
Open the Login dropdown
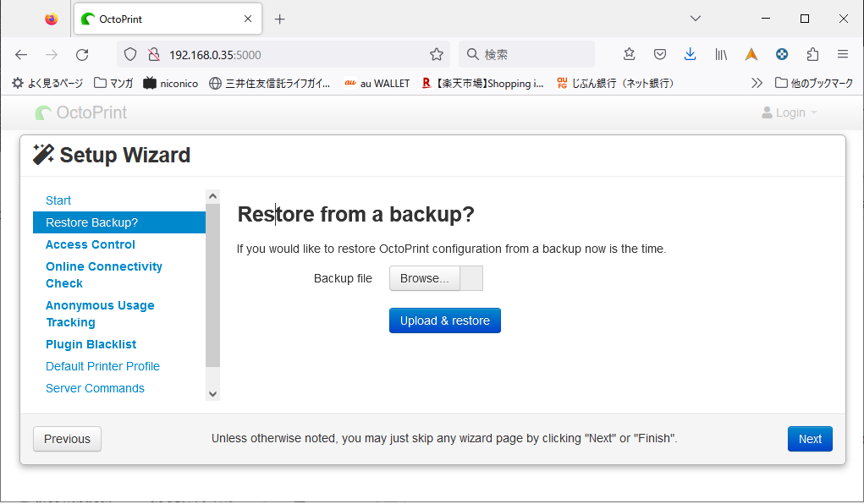click(789, 112)
